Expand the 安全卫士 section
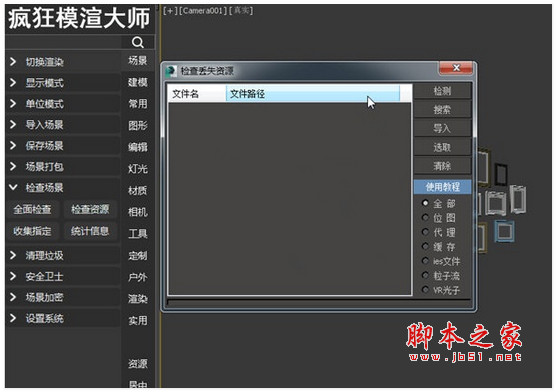This screenshot has height=392, width=556. point(63,276)
